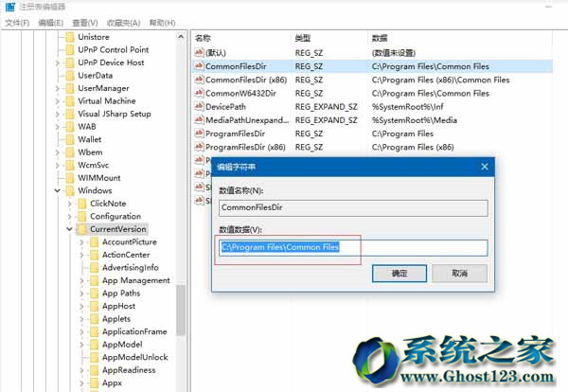Expand the Wbem key

coord(57,152)
